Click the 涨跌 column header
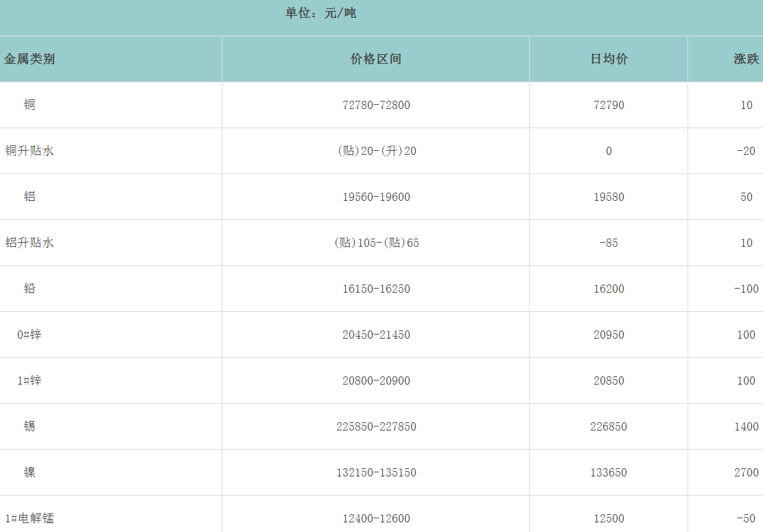Screen dimensions: 763x532 click(x=746, y=59)
